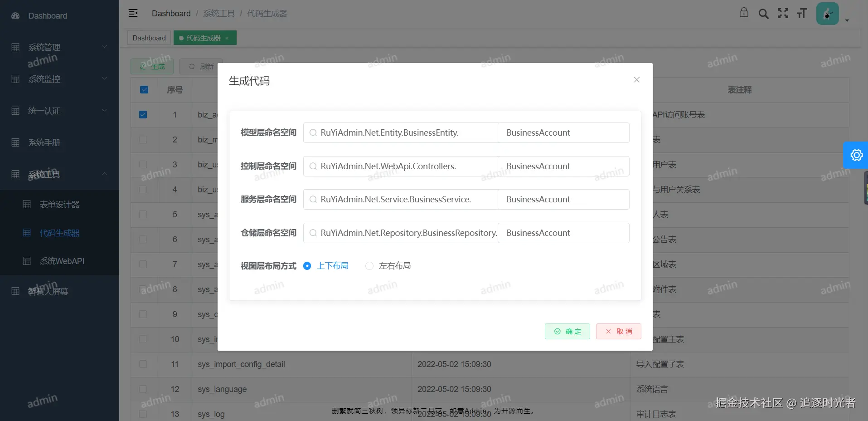Click search icon in 控制层命名空间 field

point(313,166)
